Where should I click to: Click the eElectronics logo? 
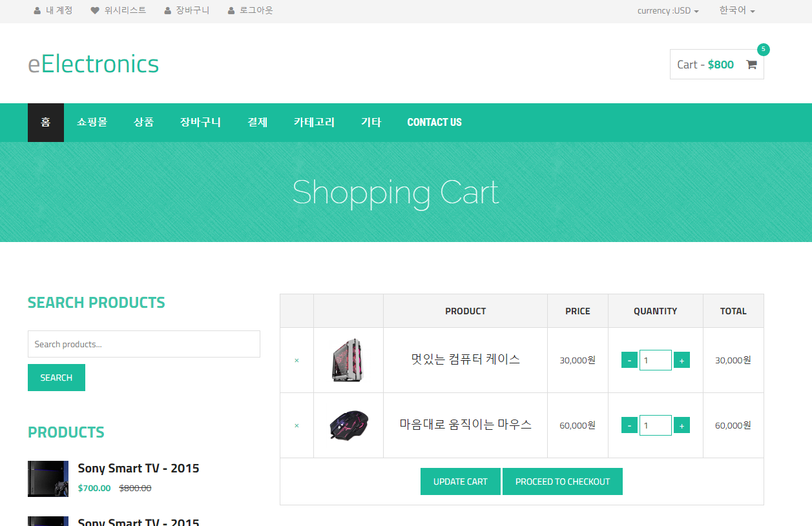(93, 64)
